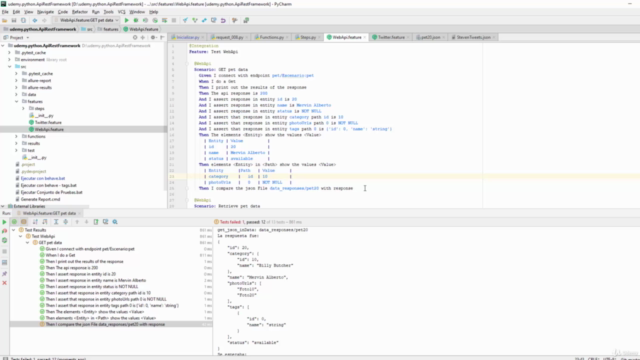The width and height of the screenshot is (640, 360).
Task: Click Sort Alphabetically icon in test toolbar
Action: (35, 222)
